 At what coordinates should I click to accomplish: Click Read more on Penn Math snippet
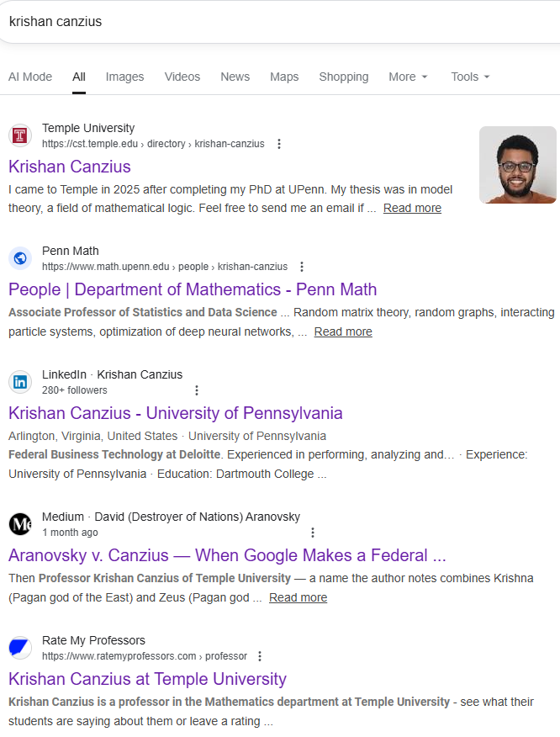pos(343,331)
